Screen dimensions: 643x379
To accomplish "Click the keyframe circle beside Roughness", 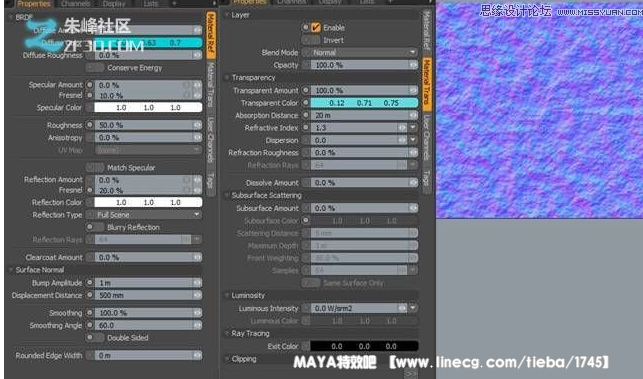I will pos(89,125).
